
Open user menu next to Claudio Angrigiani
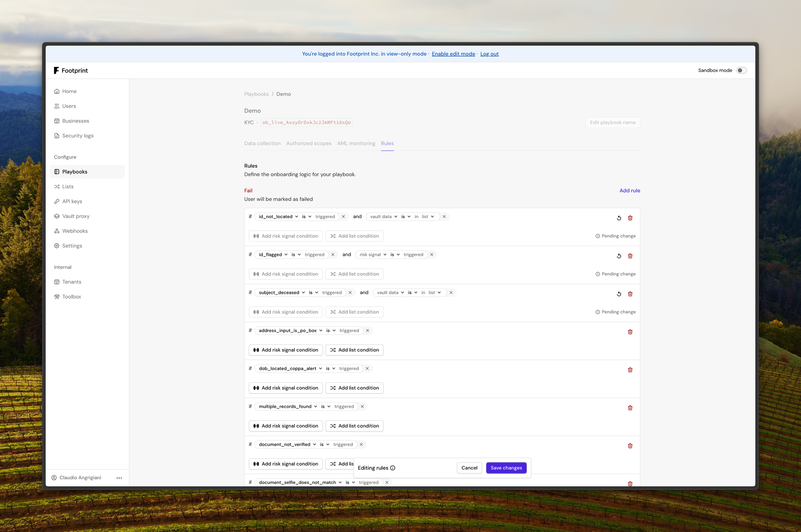click(x=119, y=478)
